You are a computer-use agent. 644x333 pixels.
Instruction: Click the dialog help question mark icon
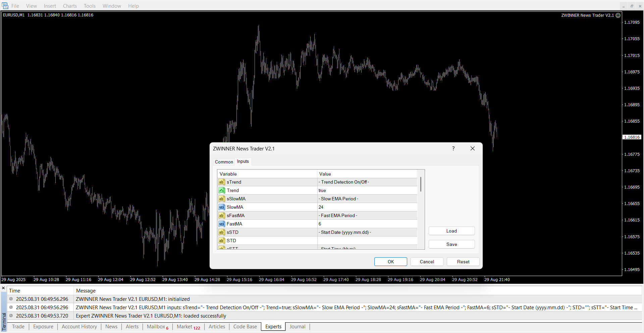(453, 148)
